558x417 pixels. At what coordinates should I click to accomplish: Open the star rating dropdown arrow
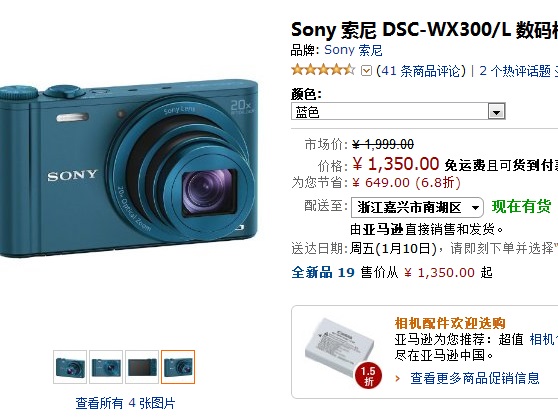[366, 71]
